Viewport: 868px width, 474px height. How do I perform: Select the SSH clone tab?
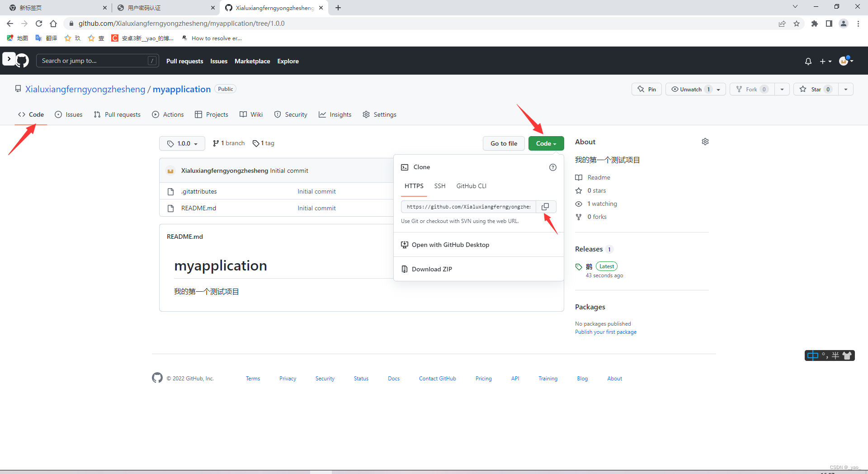[x=440, y=186]
